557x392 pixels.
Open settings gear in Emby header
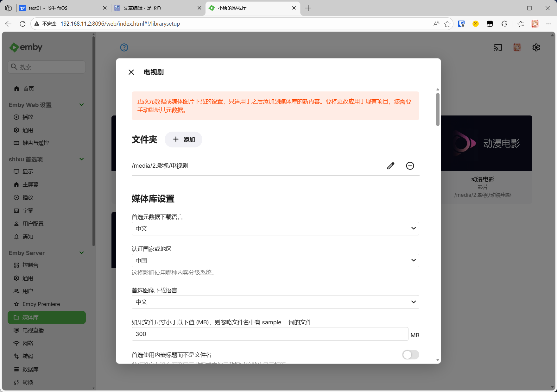(x=536, y=47)
